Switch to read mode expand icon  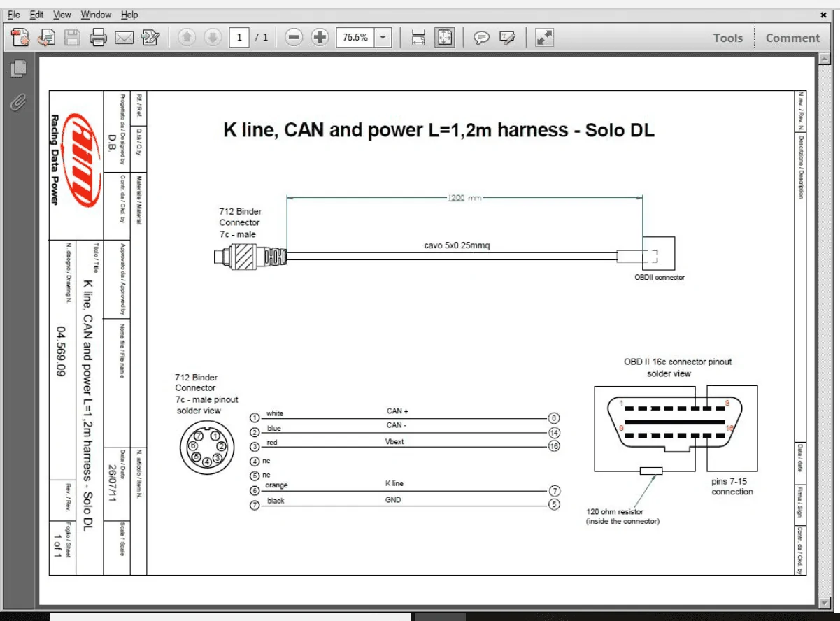point(544,37)
